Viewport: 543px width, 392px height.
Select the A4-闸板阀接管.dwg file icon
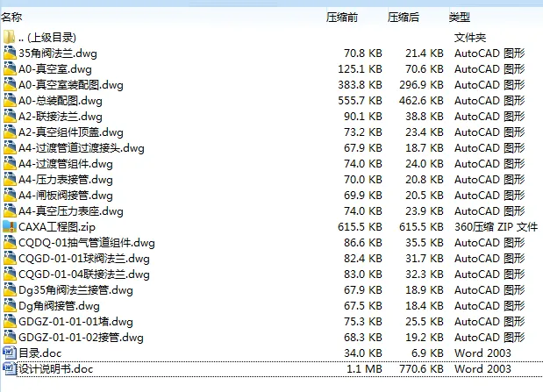(x=10, y=195)
